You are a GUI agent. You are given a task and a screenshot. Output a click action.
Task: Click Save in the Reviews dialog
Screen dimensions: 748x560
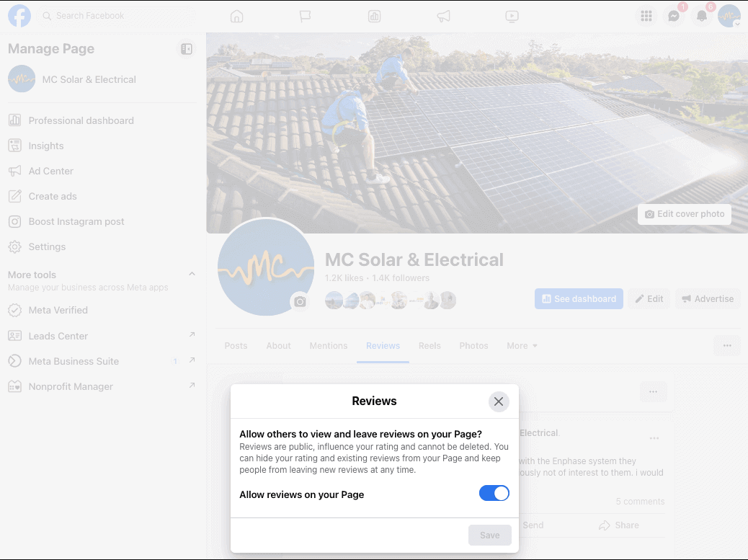click(x=490, y=535)
